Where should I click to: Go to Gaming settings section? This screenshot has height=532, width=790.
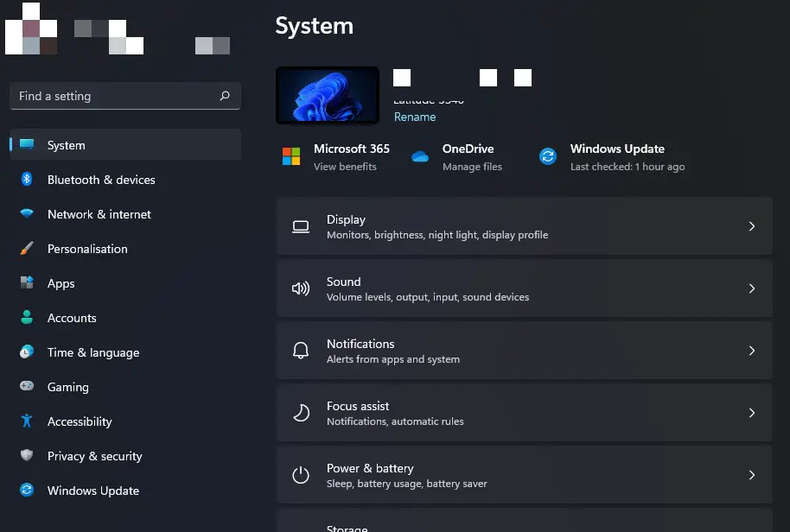pyautogui.click(x=125, y=387)
